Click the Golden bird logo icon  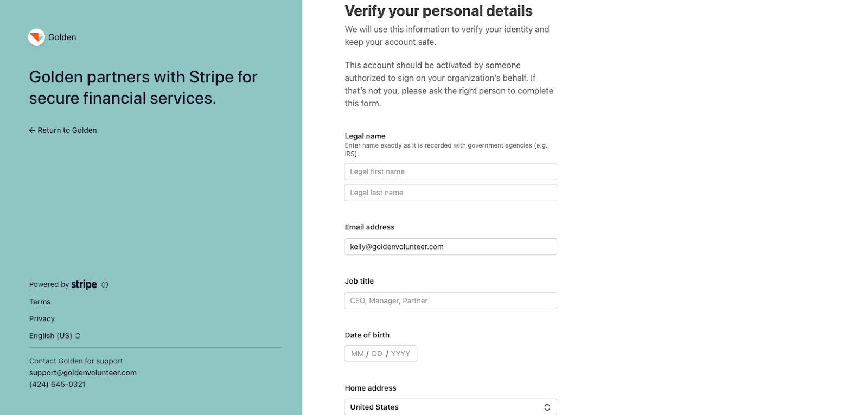tap(36, 37)
